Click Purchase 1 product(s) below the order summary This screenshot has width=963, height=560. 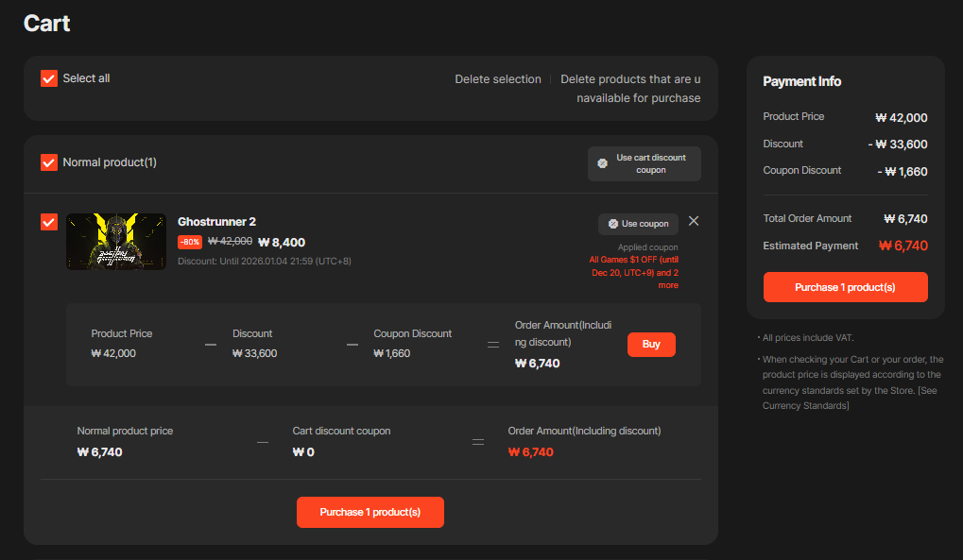pyautogui.click(x=370, y=512)
